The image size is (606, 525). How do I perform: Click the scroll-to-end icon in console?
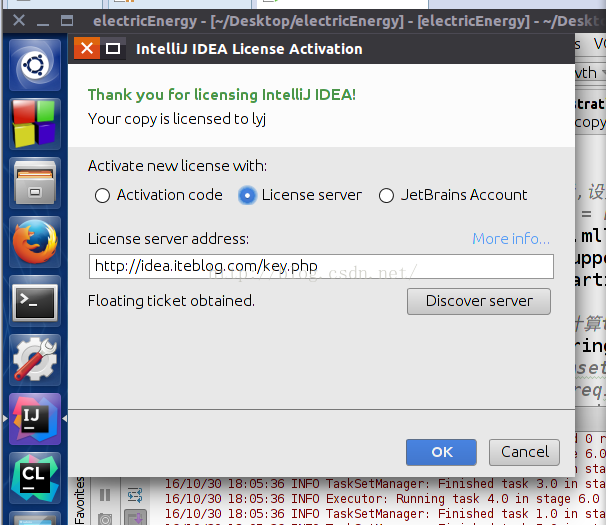[x=135, y=517]
